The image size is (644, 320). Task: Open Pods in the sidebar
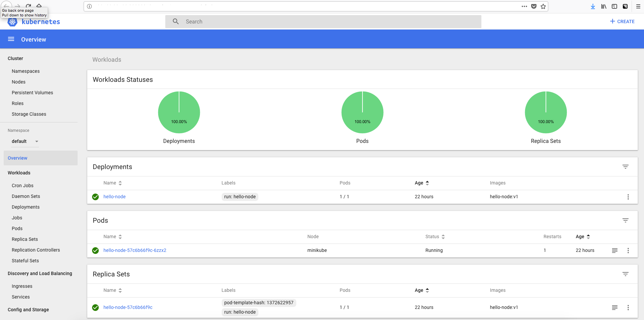(17, 228)
